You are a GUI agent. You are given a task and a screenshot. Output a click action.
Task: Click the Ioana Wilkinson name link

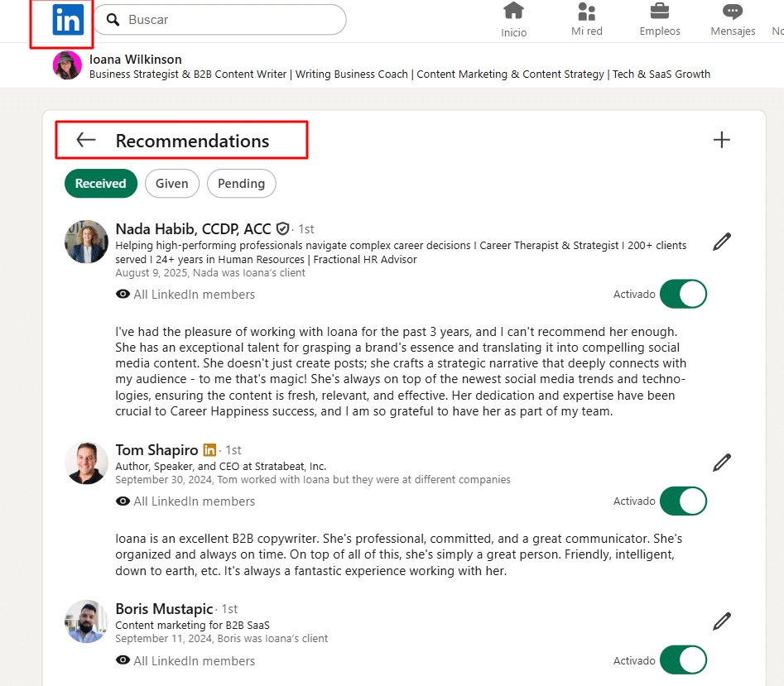click(x=136, y=60)
